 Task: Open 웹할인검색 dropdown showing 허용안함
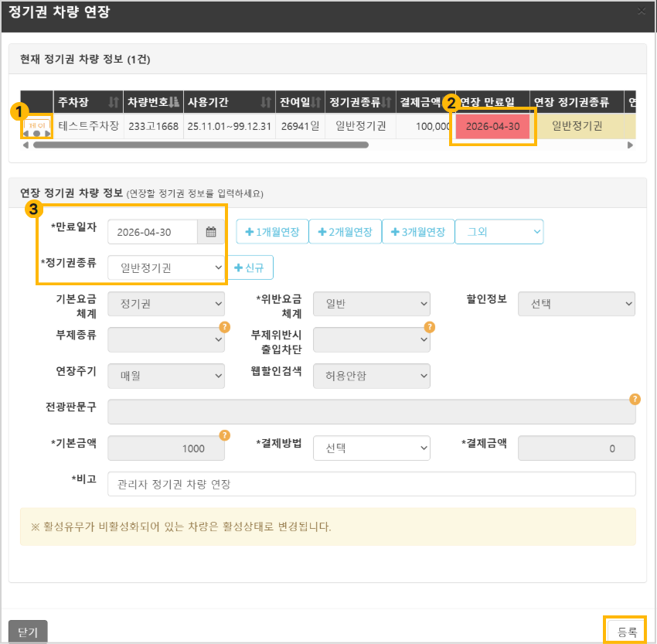[371, 376]
